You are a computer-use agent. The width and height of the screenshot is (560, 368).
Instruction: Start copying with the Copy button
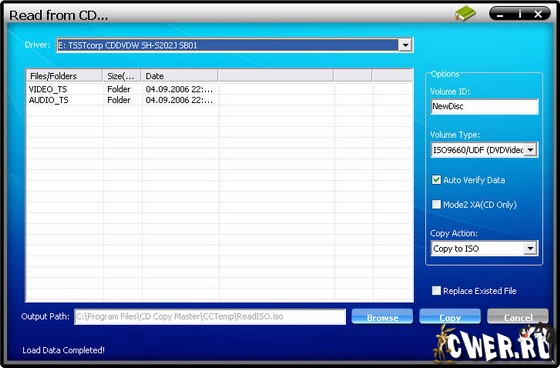pyautogui.click(x=450, y=317)
